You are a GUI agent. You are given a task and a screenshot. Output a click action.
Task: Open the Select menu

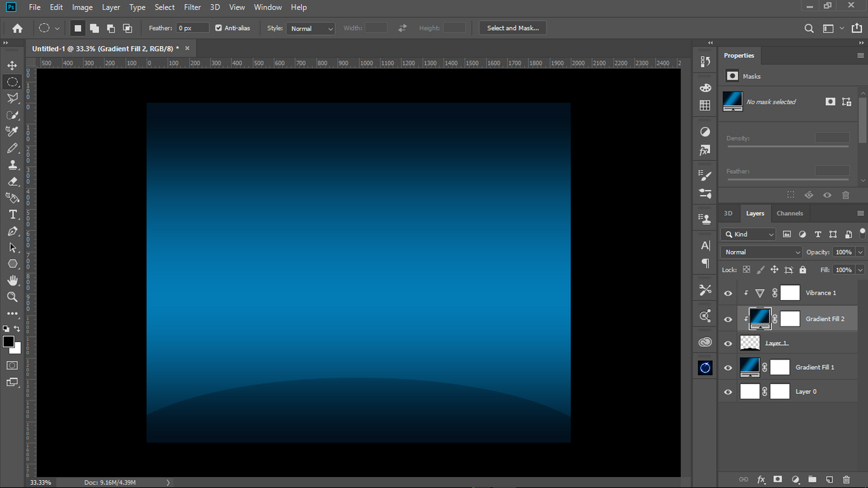(x=165, y=7)
